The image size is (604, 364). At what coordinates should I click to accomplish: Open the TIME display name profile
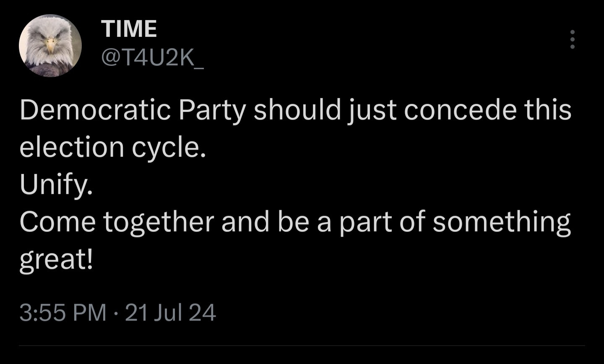[129, 29]
